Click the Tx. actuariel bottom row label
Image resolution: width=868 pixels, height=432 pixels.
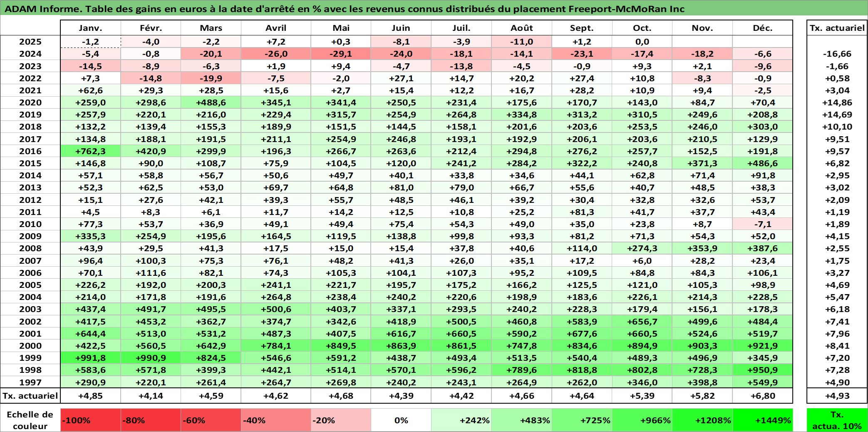pos(30,396)
